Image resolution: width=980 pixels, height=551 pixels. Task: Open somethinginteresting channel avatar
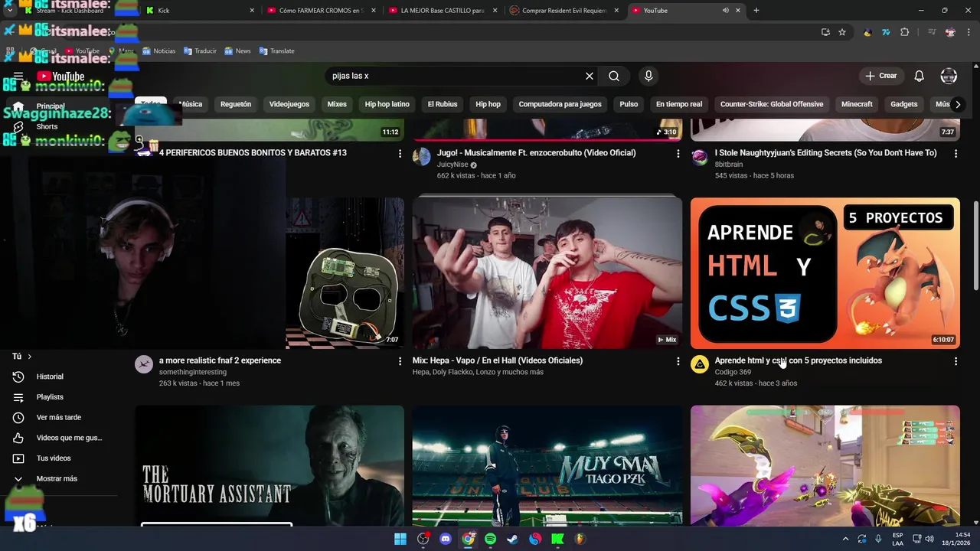[x=144, y=364]
